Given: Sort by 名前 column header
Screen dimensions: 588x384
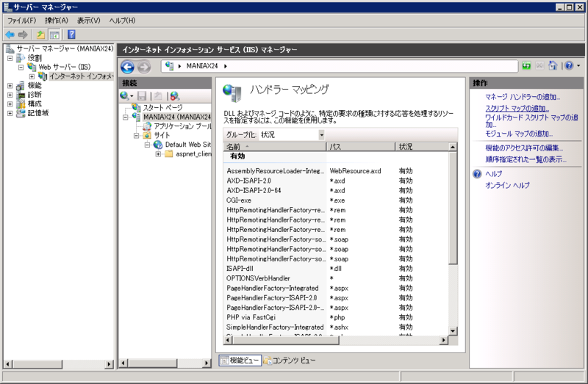Looking at the screenshot, I should coord(275,147).
